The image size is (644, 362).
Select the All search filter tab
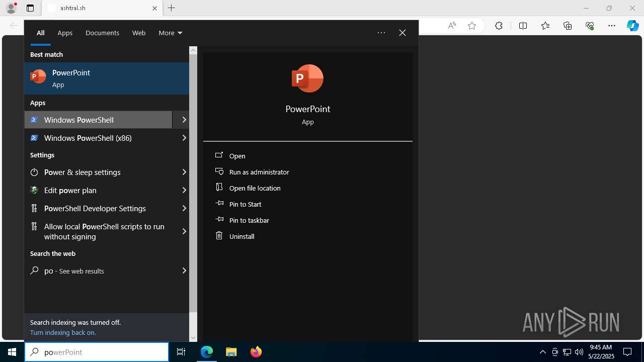pos(40,33)
